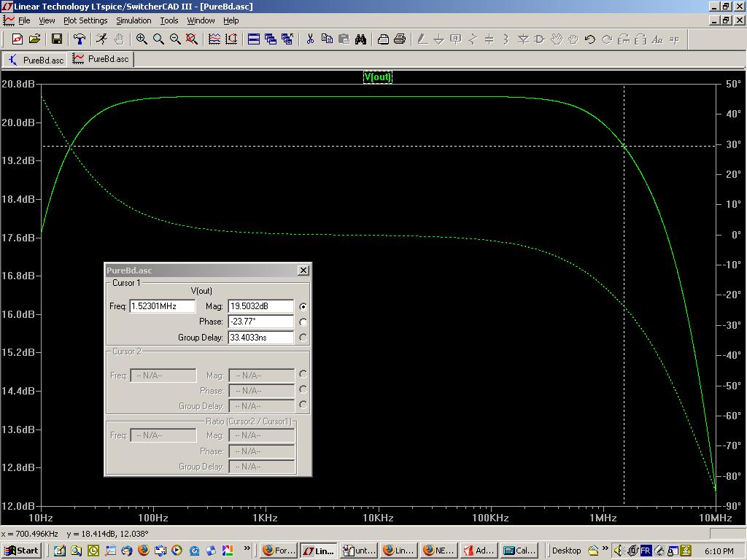Click the Run simulation running-man icon
This screenshot has width=747, height=560.
pyautogui.click(x=101, y=39)
